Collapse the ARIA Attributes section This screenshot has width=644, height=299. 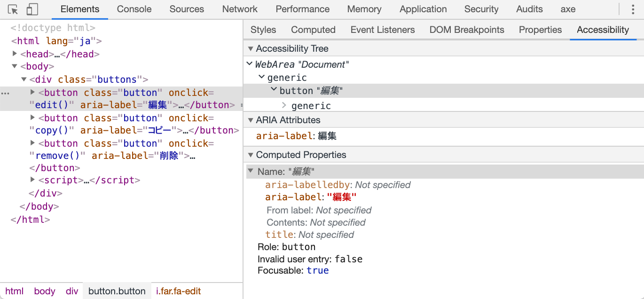pos(251,120)
